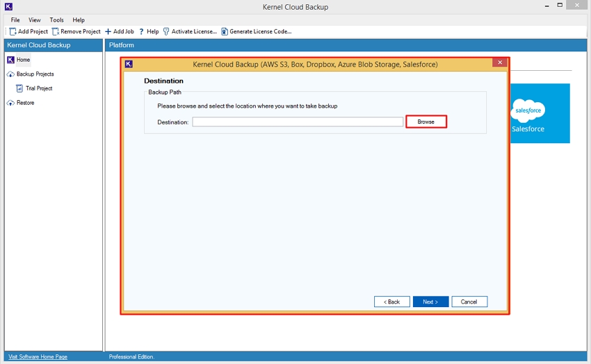The height and width of the screenshot is (364, 591).
Task: Click the Add Project toolbar icon
Action: tap(13, 32)
